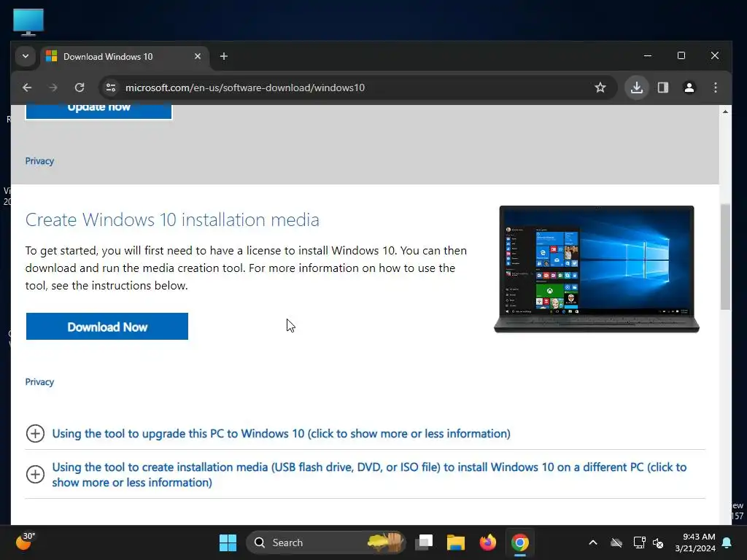Bookmark this page with the star icon
The image size is (747, 560).
tap(600, 87)
